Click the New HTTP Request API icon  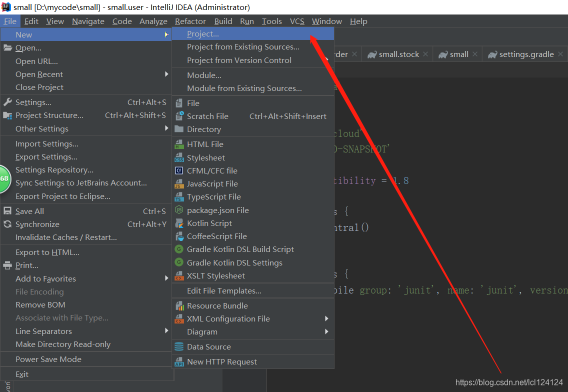[x=179, y=362]
